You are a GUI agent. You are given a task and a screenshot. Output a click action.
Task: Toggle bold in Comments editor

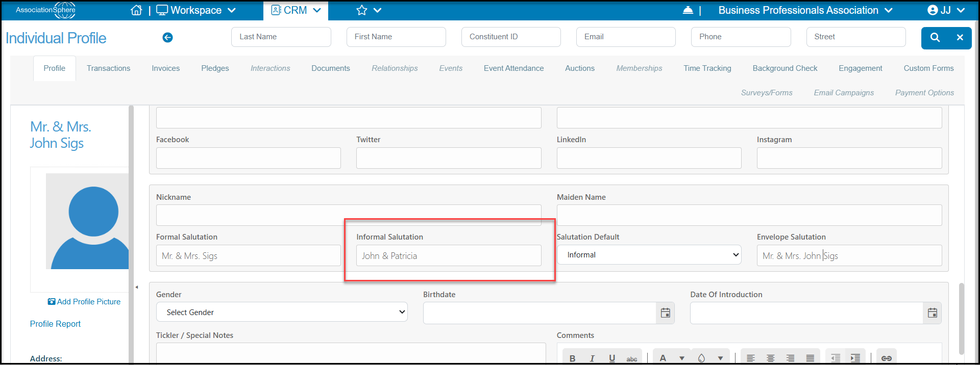click(572, 358)
